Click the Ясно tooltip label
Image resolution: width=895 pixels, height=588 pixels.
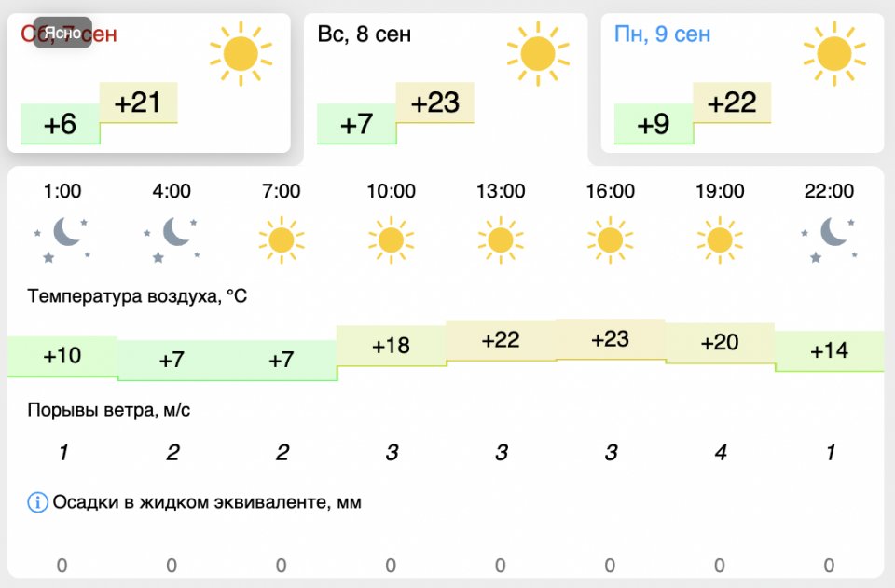pos(62,32)
